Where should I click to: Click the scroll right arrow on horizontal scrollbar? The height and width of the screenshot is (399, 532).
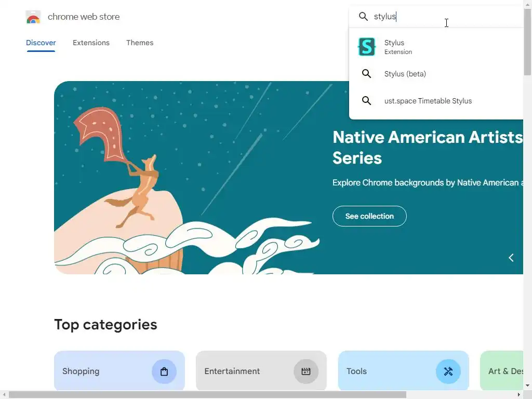point(519,395)
